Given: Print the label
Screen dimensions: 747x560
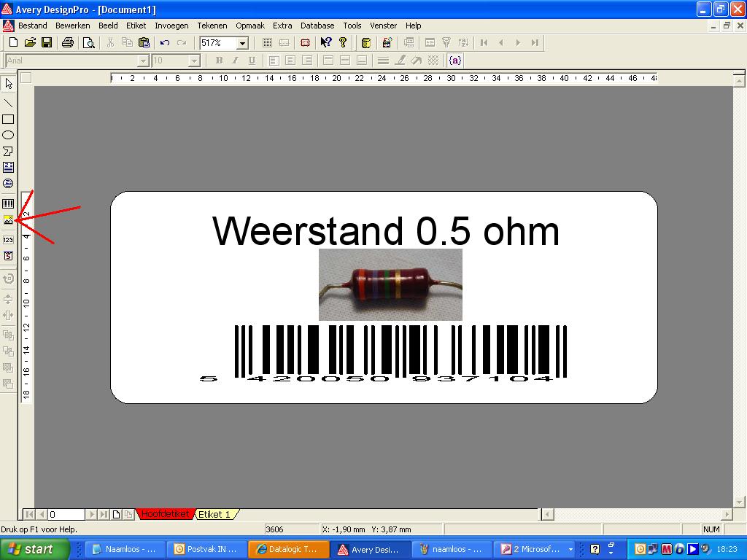Looking at the screenshot, I should click(x=68, y=43).
